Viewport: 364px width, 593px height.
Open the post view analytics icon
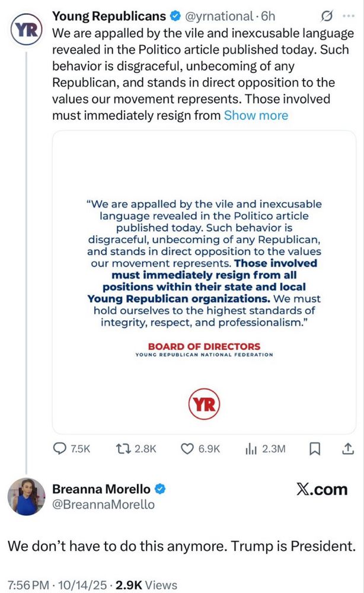click(x=250, y=449)
